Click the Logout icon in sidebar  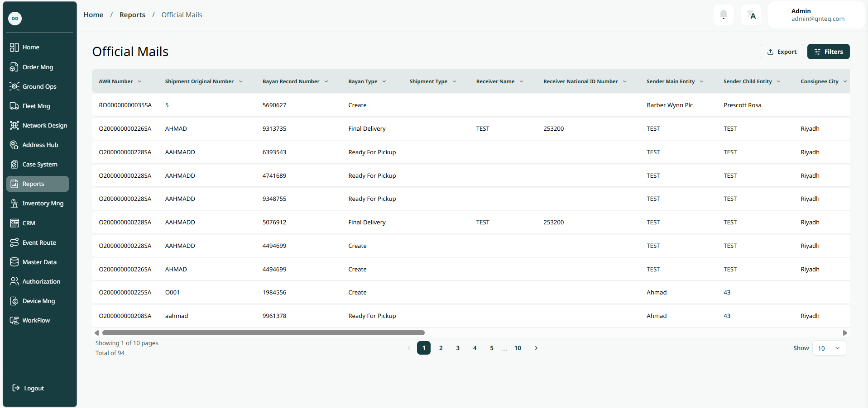16,388
